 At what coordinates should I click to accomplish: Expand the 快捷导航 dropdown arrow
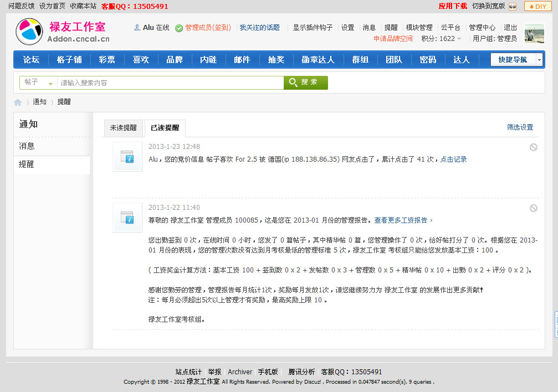click(540, 60)
